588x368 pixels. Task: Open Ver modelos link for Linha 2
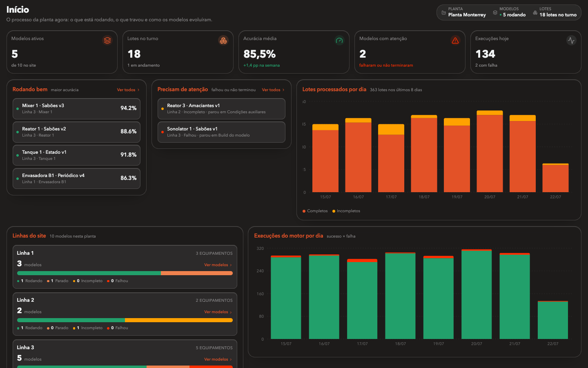pyautogui.click(x=218, y=312)
